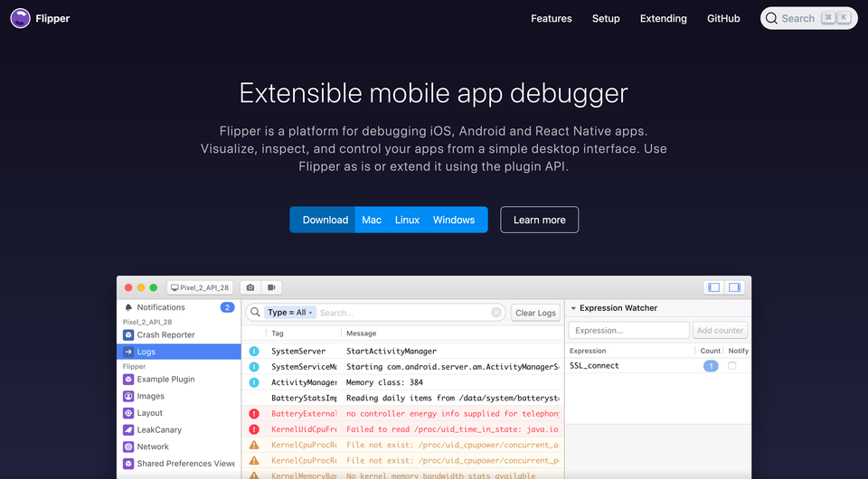868x479 pixels.
Task: Toggle the SSL_connect Notify checkbox
Action: (x=731, y=366)
